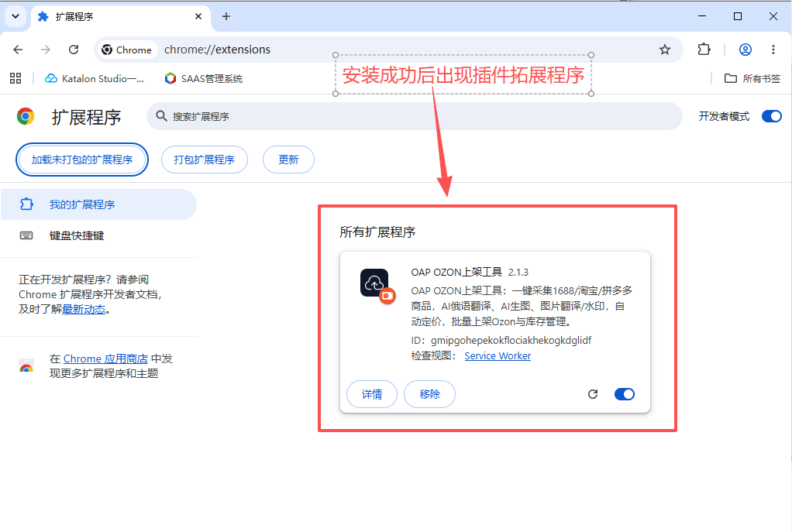
Task: Open the extensions puzzle icon in toolbar
Action: coord(704,50)
